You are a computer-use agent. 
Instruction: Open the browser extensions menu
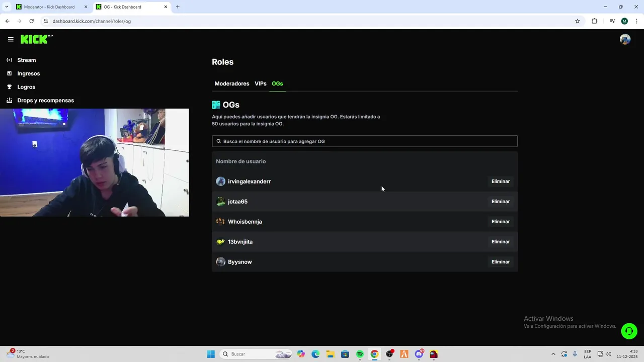[594, 21]
